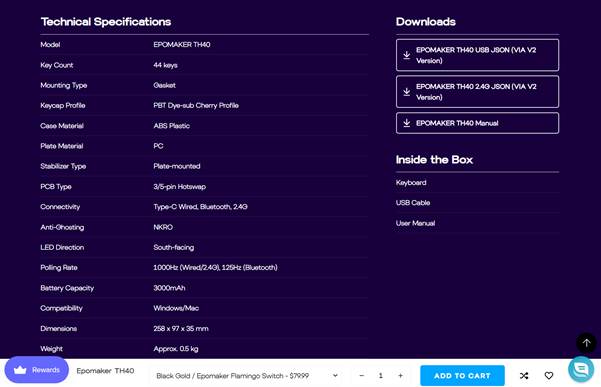Screen dimensions: 601x387
Task: Click the Technical Specifications heading
Action: pos(106,22)
